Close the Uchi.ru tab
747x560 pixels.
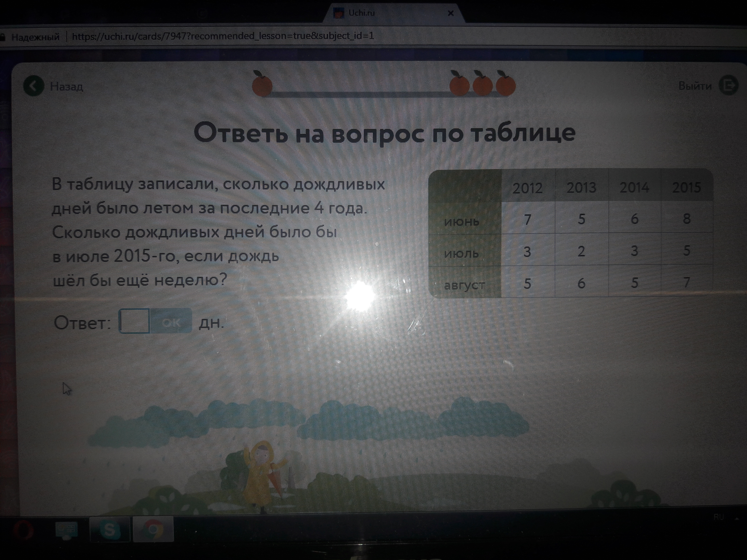450,14
